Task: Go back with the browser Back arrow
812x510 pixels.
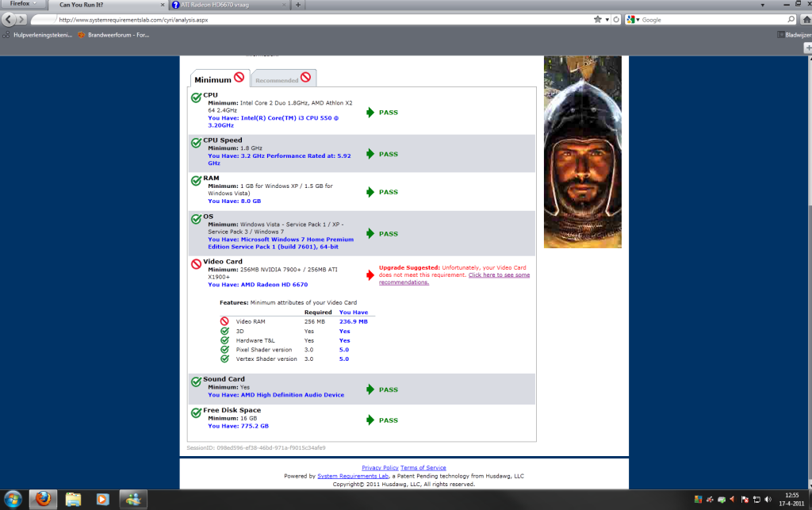Action: [8, 20]
